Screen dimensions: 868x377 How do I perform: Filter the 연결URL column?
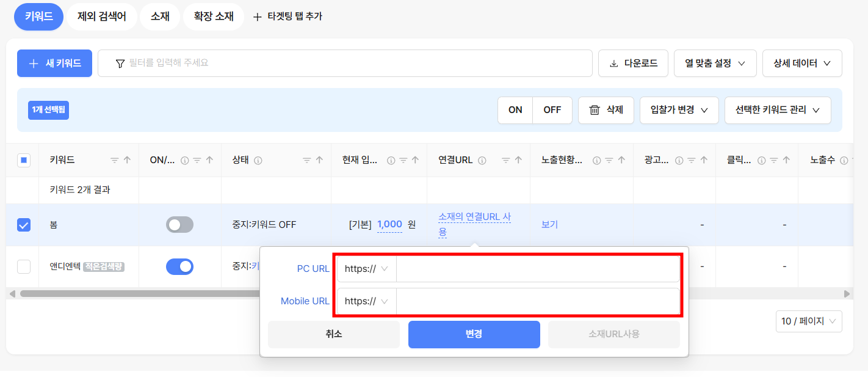[x=506, y=160]
